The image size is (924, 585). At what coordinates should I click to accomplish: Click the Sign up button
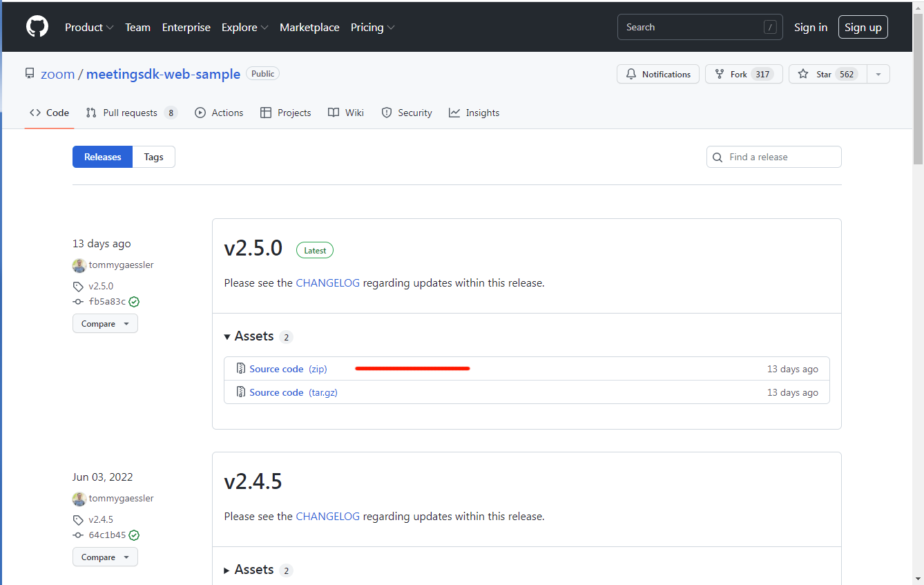863,28
